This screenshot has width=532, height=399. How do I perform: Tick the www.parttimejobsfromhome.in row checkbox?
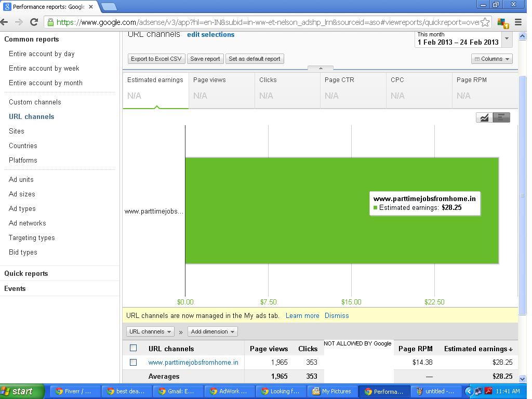134,362
